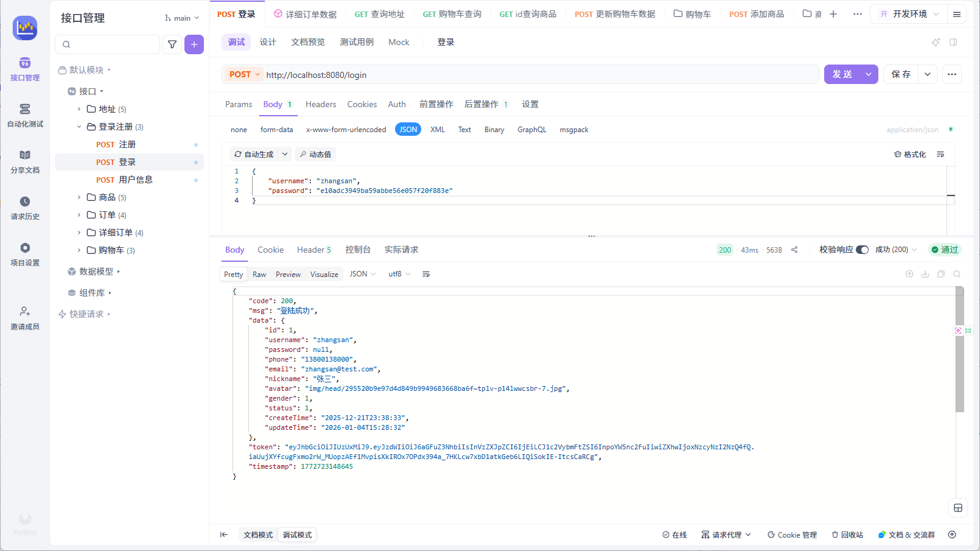Select POST 用户信息 in the tree

129,180
